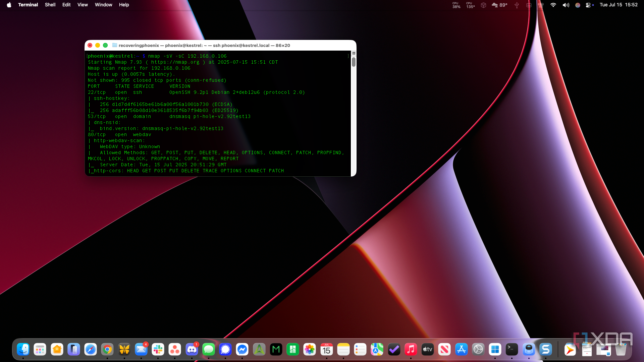This screenshot has height=362, width=644.
Task: Open the date and time menu
Action: [618, 5]
